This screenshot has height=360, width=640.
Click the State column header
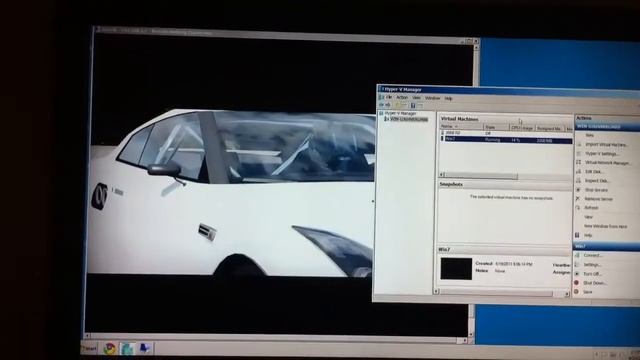tap(496, 128)
